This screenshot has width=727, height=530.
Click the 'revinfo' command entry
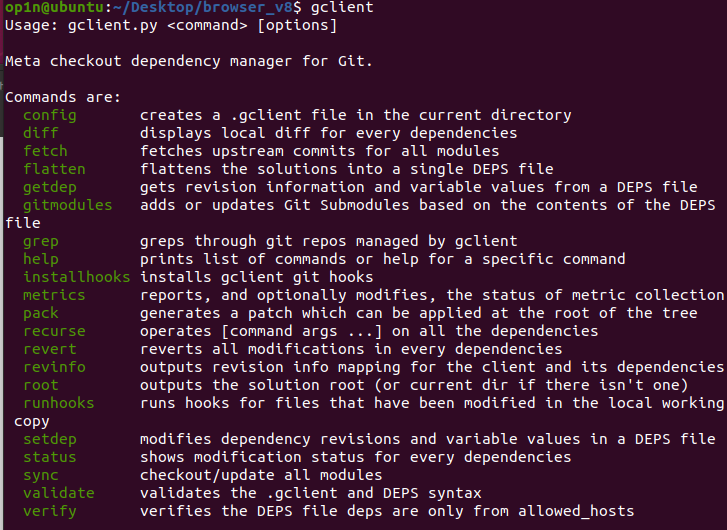[54, 367]
